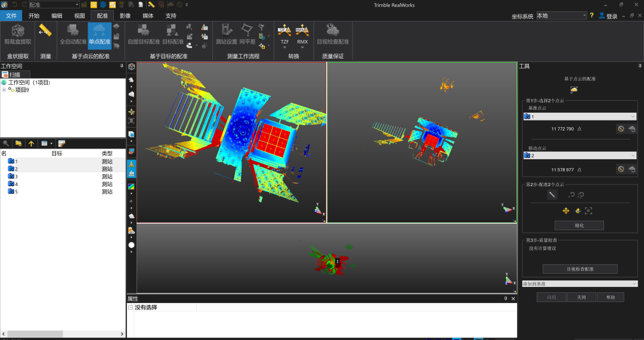Image resolution: width=644 pixels, height=340 pixels.
Task: Click the rotate icon next to move arrows
Action: pyautogui.click(x=577, y=211)
